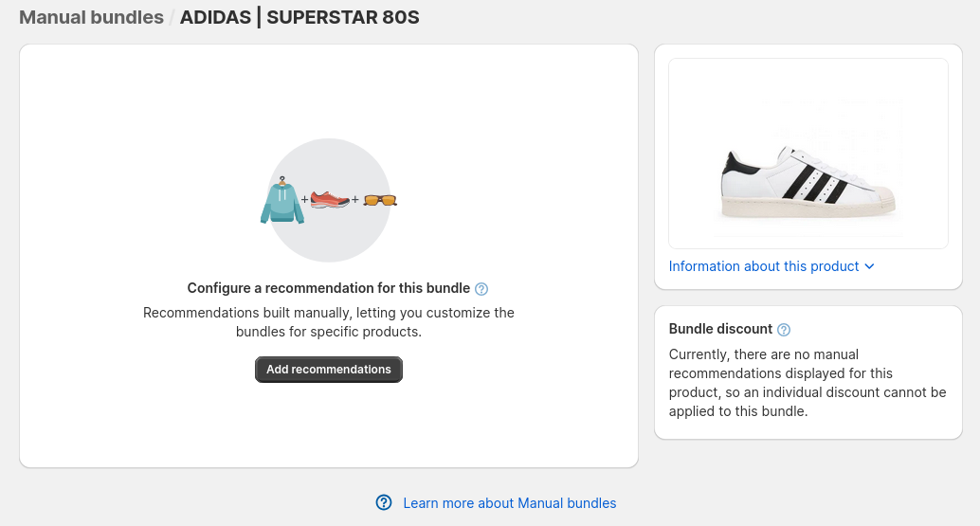This screenshot has height=526, width=980.
Task: Click the Recommendations built manually description text
Action: 329,321
